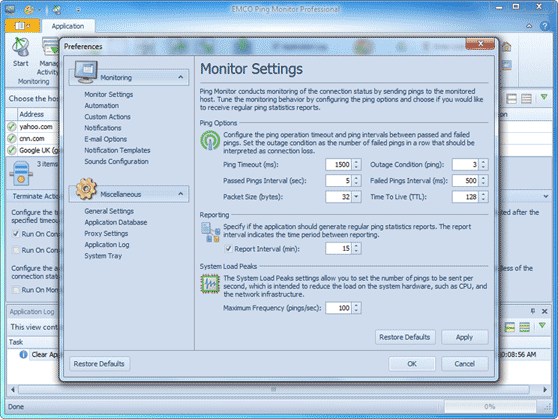Click the Miscellaneous gear icon
The width and height of the screenshot is (558, 419).
pos(86,189)
